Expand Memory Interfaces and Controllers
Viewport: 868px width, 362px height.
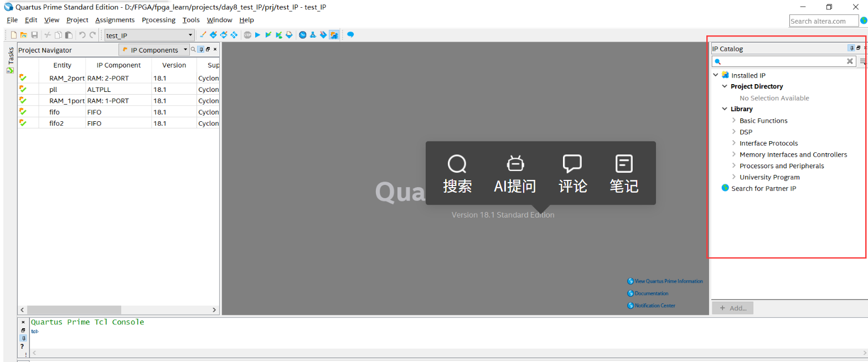(x=734, y=154)
